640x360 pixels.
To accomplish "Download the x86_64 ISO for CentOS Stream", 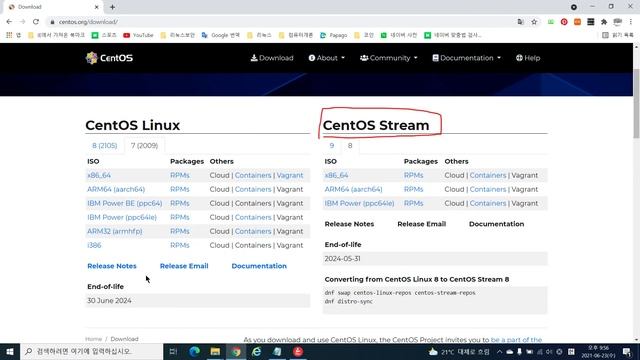I will point(336,175).
